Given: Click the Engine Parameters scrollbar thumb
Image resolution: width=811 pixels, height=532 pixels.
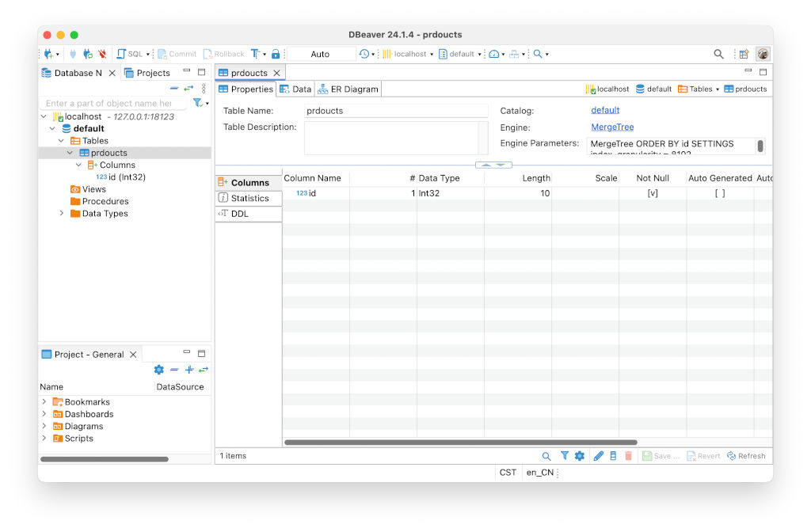Looking at the screenshot, I should 760,146.
